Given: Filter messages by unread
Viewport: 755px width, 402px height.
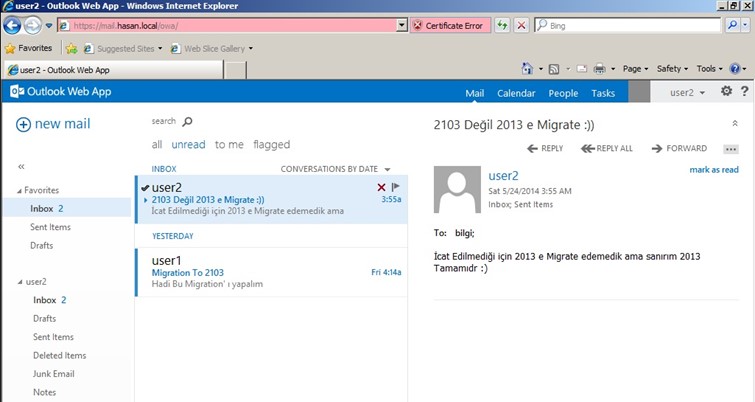Looking at the screenshot, I should (x=188, y=144).
